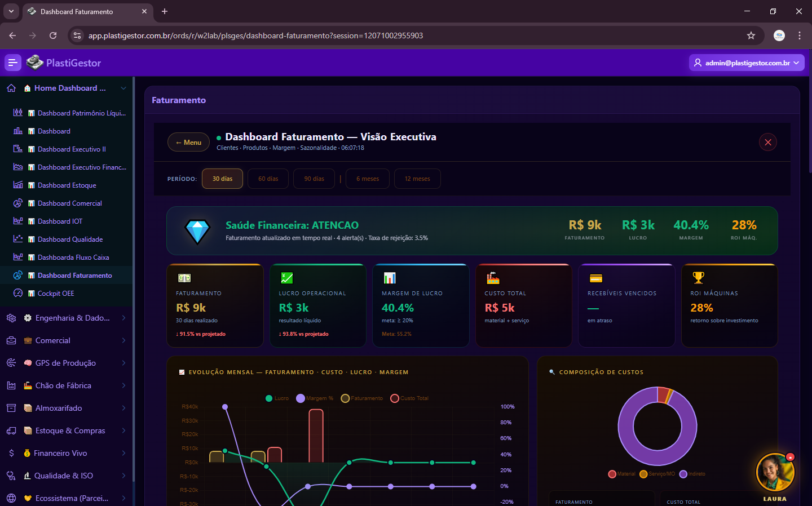
Task: Click icon next to Dashboard IOT
Action: point(18,221)
